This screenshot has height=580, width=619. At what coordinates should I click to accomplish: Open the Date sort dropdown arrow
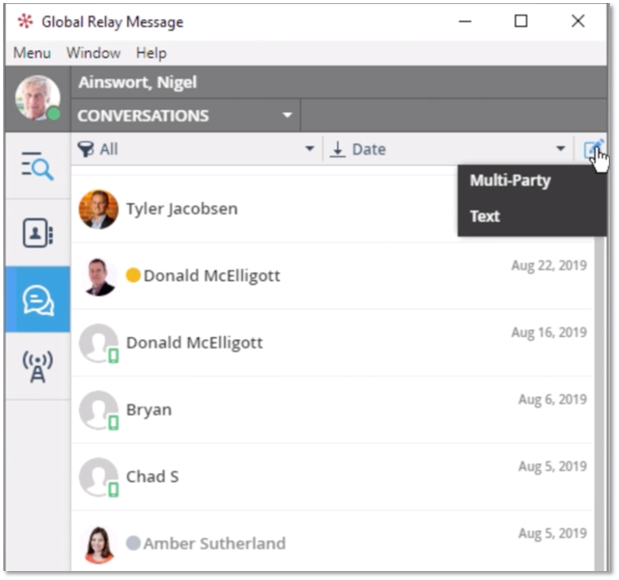[x=561, y=149]
